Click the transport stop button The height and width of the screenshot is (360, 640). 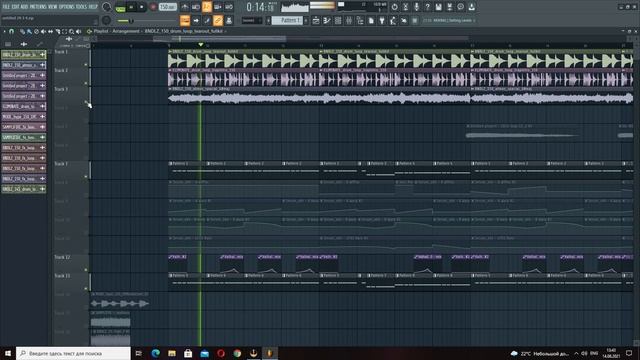142,7
